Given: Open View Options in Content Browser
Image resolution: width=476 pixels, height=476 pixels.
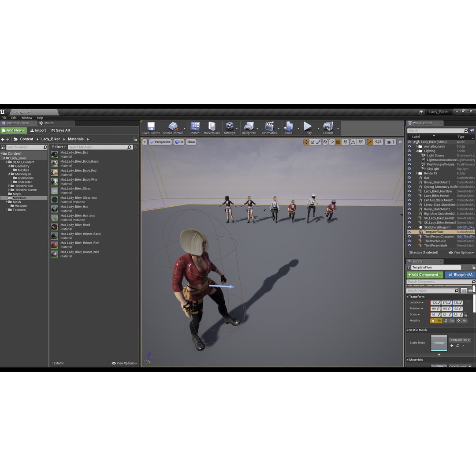Looking at the screenshot, I should coord(124,363).
